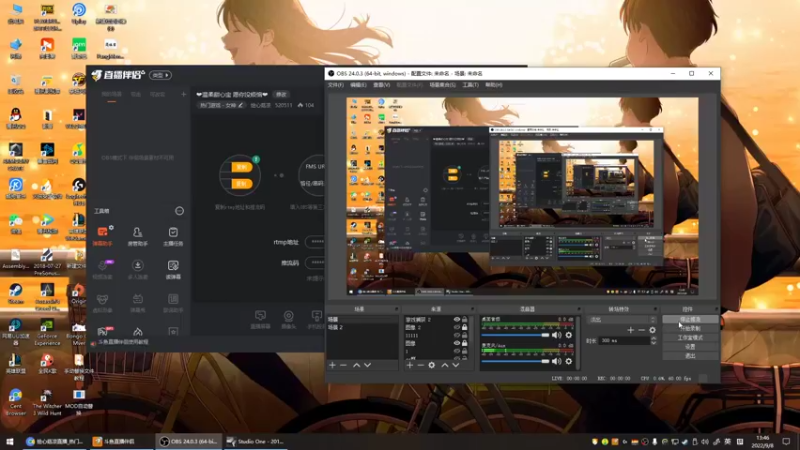The width and height of the screenshot is (800, 450).
Task: Move source up in OBS sources panel
Action: pyautogui.click(x=444, y=365)
